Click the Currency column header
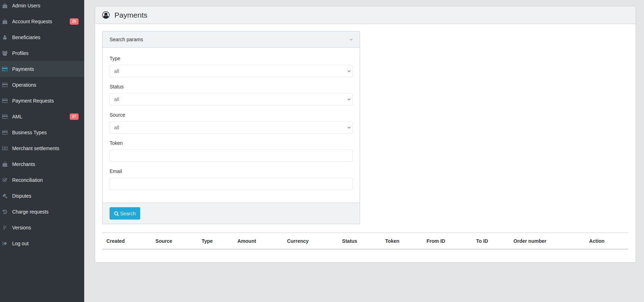Image resolution: width=644 pixels, height=302 pixels. coord(298,241)
